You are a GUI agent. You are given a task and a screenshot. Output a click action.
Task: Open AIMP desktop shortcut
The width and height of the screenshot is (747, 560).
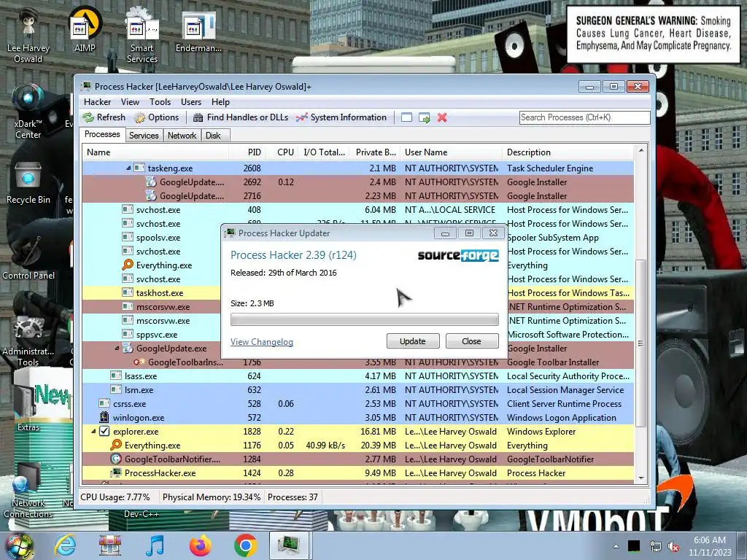[85, 29]
